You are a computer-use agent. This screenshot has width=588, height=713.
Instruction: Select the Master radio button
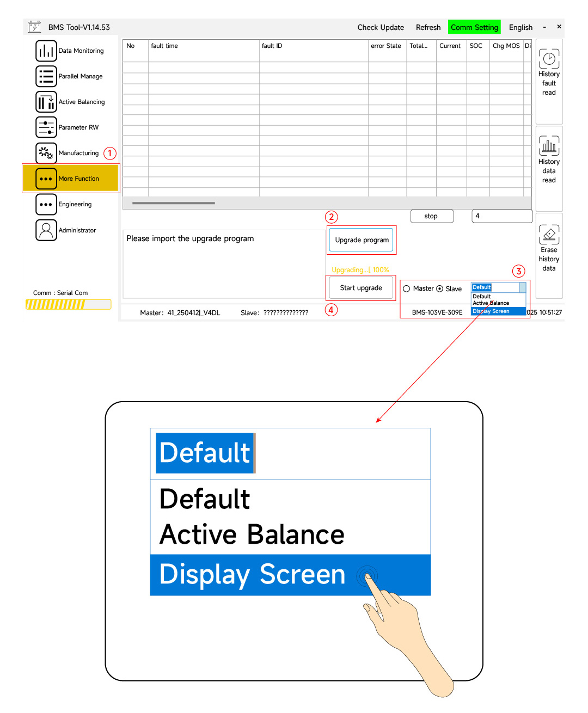pos(407,289)
